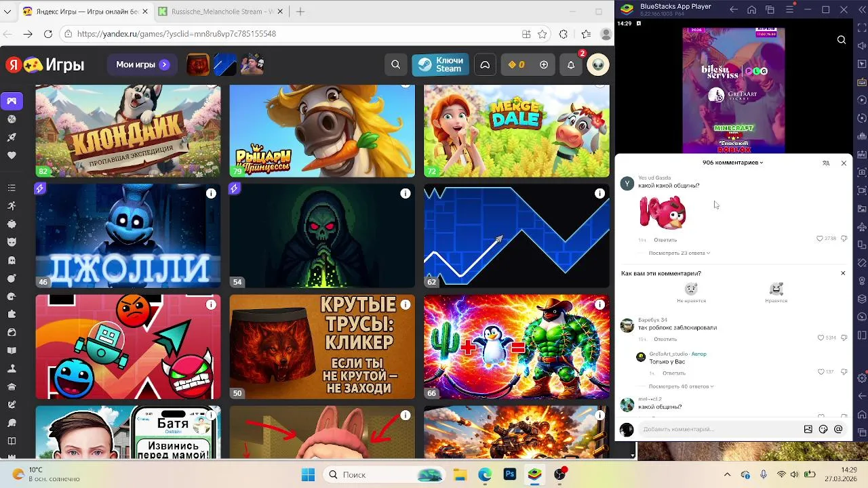868x488 pixels.
Task: Click the browser address bar URL
Action: coord(176,34)
